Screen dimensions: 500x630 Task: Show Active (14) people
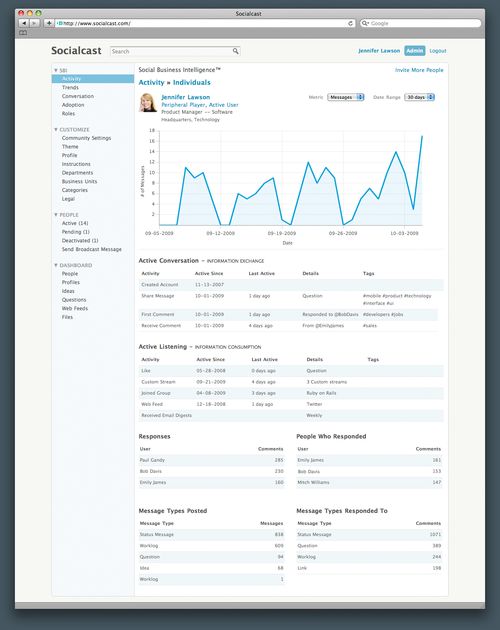[x=75, y=223]
